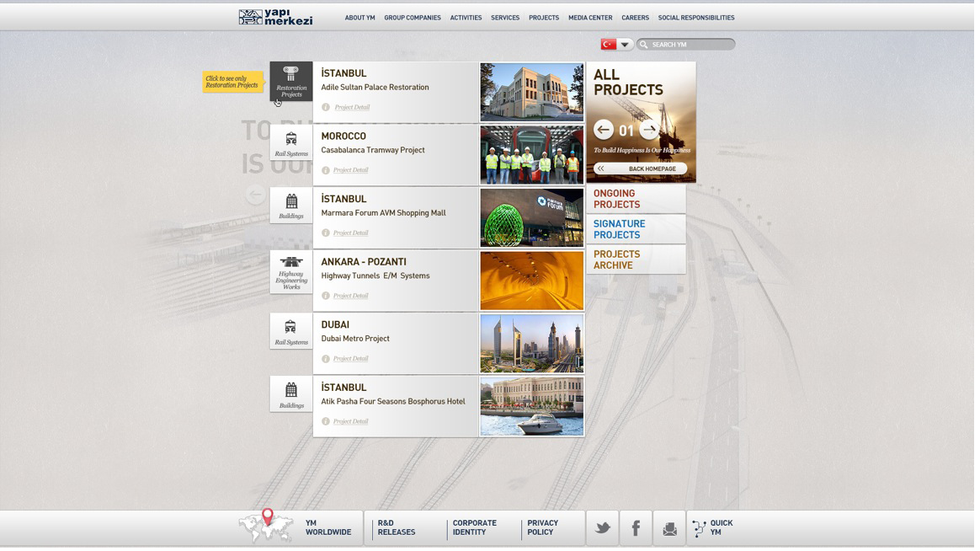Select the Buildings icon beside Atik Pasha hotel
The image size is (980, 551).
tap(292, 395)
